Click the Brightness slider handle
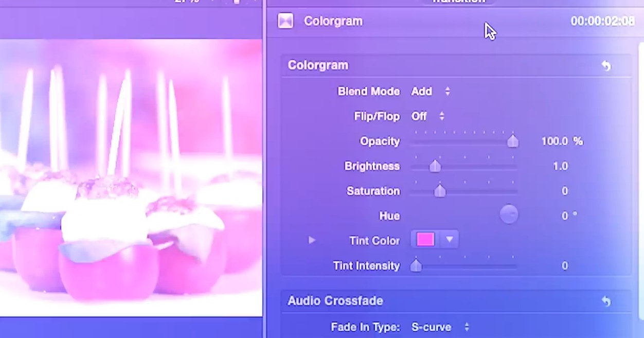The height and width of the screenshot is (338, 644). (435, 166)
